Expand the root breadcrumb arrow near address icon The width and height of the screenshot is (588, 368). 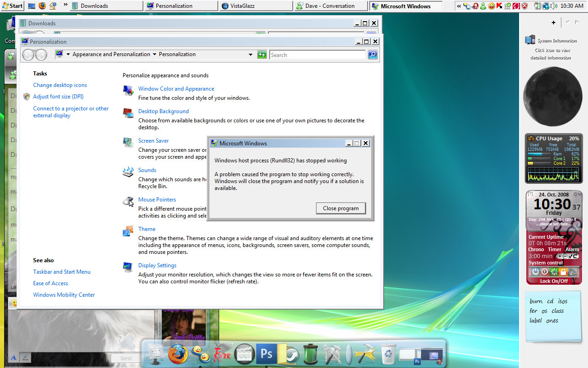click(68, 54)
